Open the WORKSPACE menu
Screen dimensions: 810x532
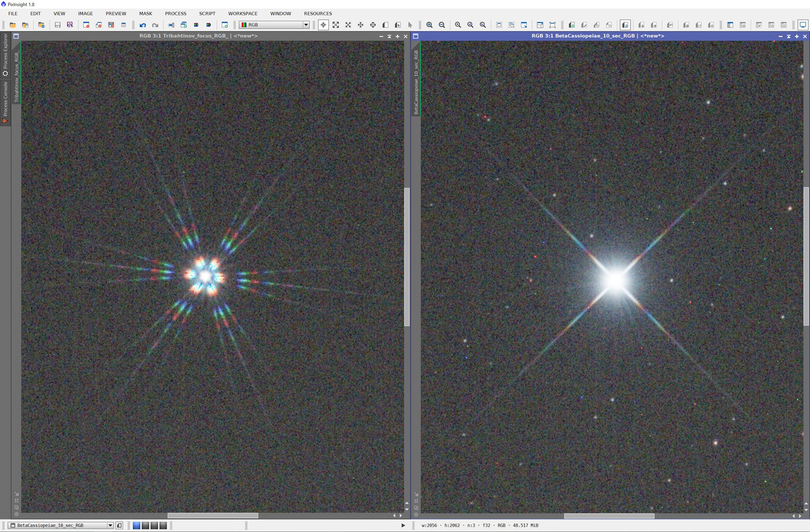243,13
